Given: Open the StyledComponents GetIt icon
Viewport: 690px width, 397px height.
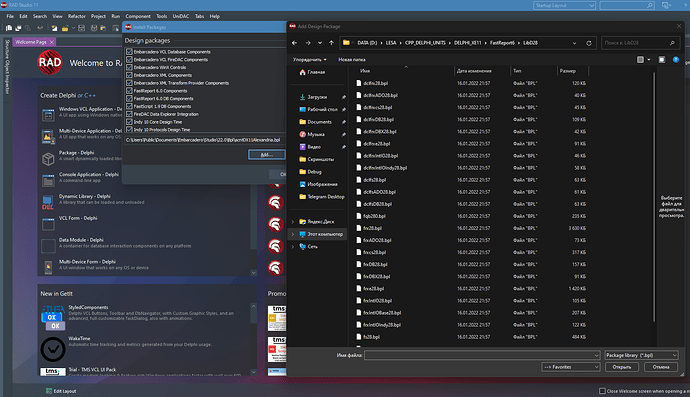Looking at the screenshot, I should [x=53, y=317].
